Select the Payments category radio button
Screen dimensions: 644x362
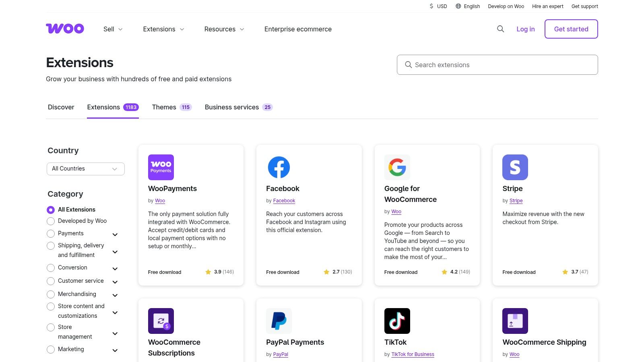tap(51, 234)
